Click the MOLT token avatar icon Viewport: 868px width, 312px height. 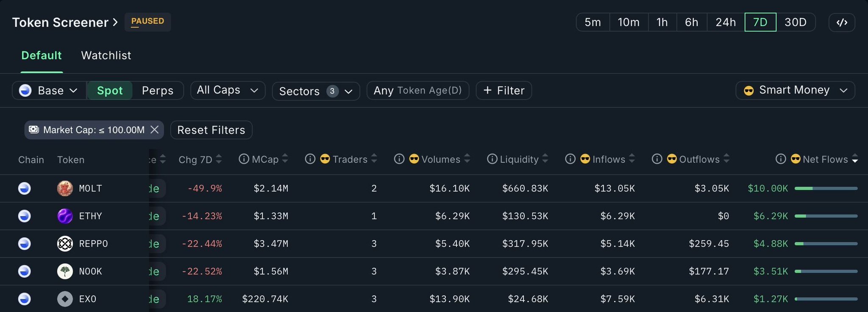tap(65, 188)
